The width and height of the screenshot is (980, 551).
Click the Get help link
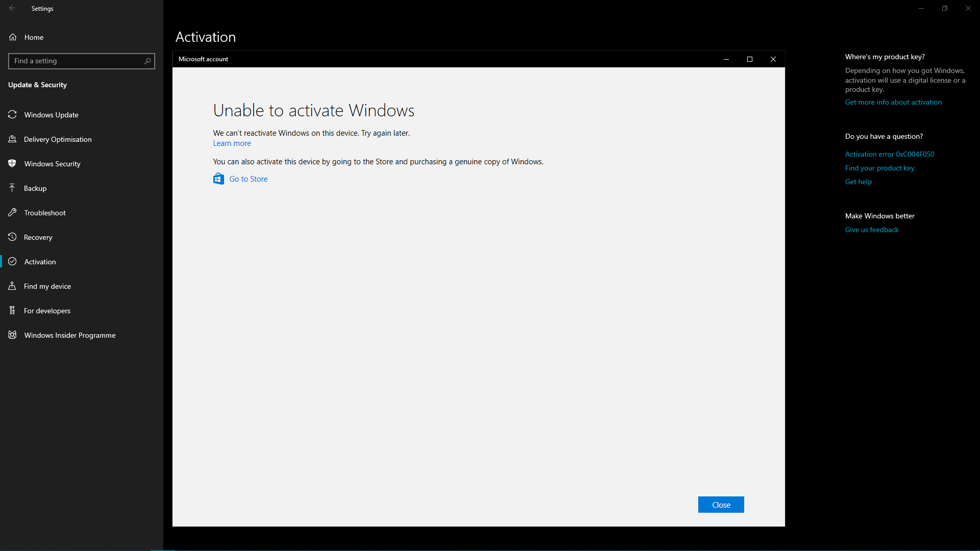point(858,182)
